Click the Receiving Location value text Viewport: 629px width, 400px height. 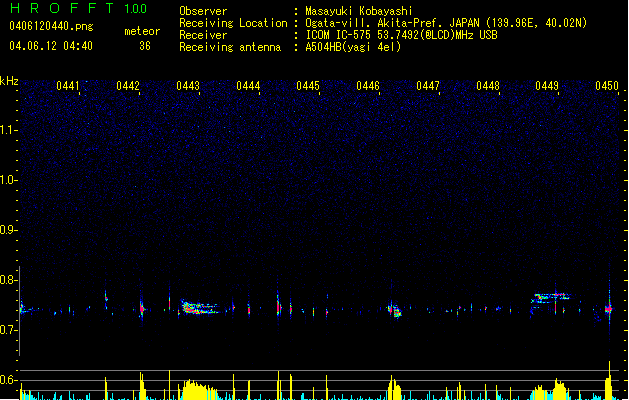446,23
